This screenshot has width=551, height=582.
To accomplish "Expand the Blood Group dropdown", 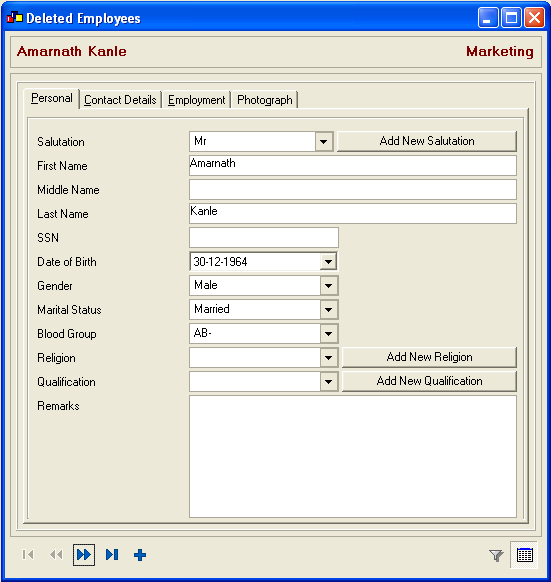I will pyautogui.click(x=328, y=334).
